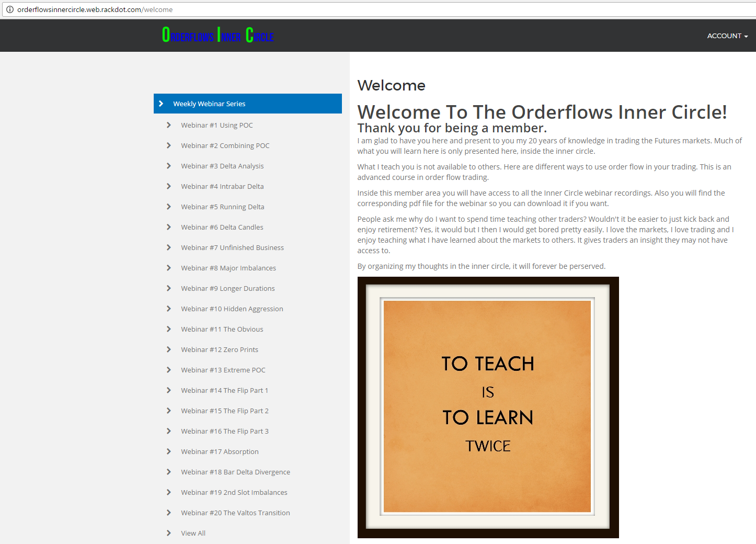The height and width of the screenshot is (544, 756).
Task: Collapse the Weekly Webinar Series section
Action: pyautogui.click(x=161, y=104)
